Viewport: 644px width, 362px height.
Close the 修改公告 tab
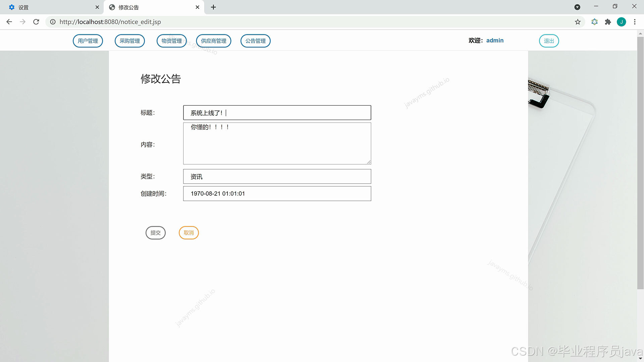(x=198, y=7)
